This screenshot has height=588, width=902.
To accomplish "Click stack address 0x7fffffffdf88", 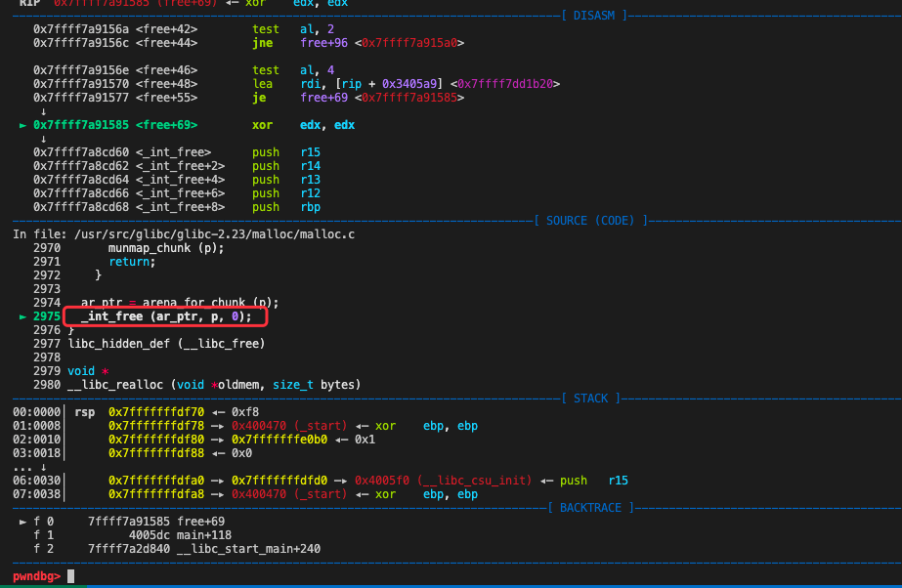I will tap(156, 453).
